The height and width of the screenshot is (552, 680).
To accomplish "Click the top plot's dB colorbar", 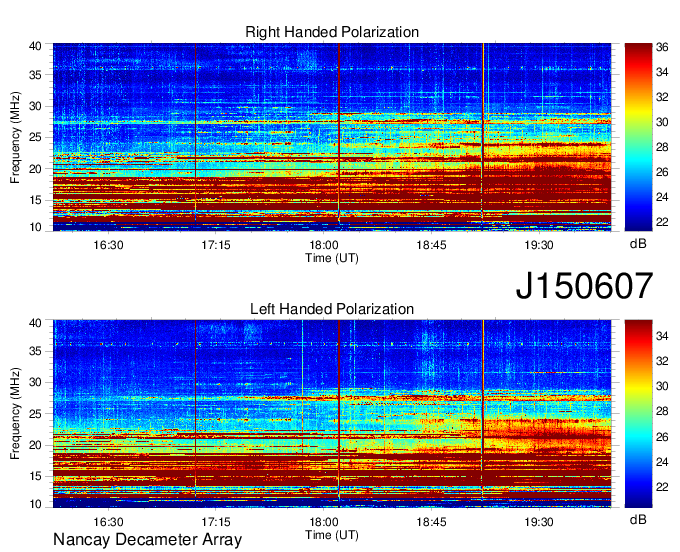I will click(x=638, y=137).
